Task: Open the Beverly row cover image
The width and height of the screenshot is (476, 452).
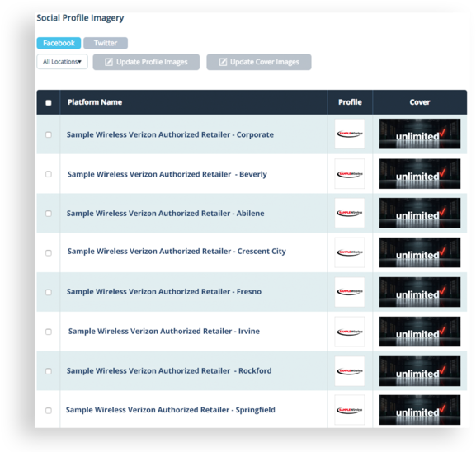Action: tap(420, 174)
